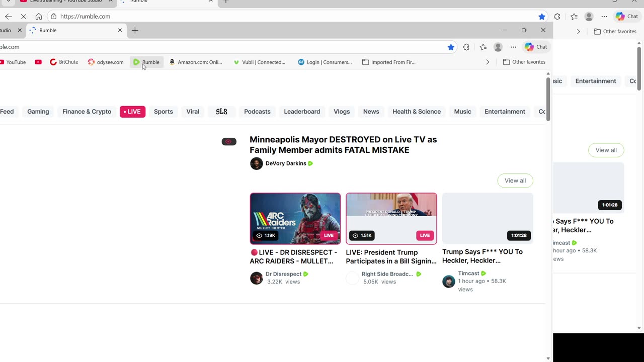Open a new tab in the inner window

pos(135,31)
